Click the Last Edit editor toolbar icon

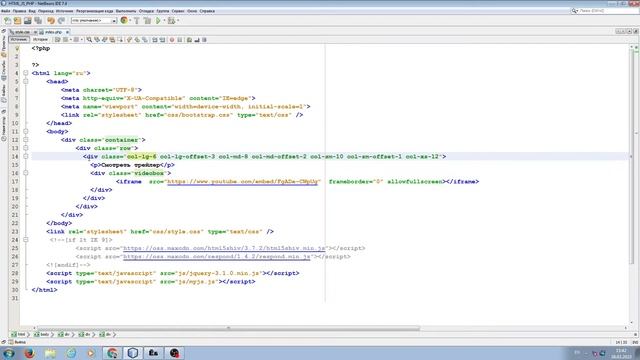58,40
